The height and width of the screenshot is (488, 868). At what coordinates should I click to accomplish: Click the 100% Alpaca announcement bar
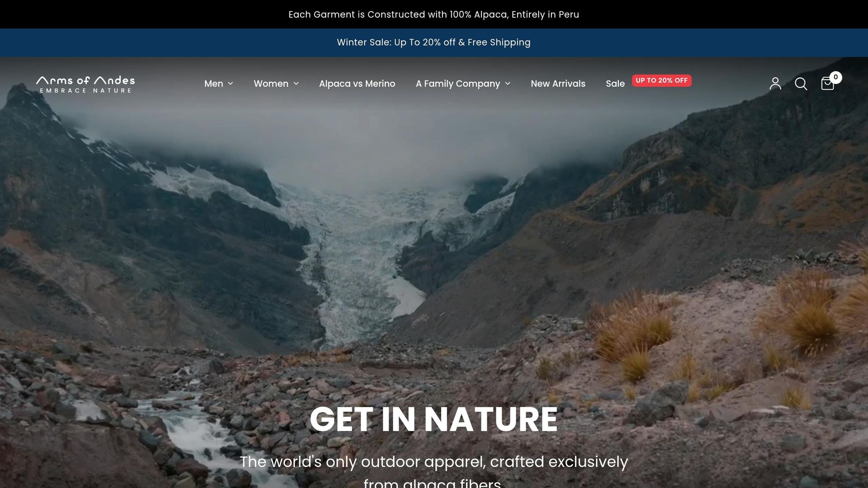tap(434, 14)
